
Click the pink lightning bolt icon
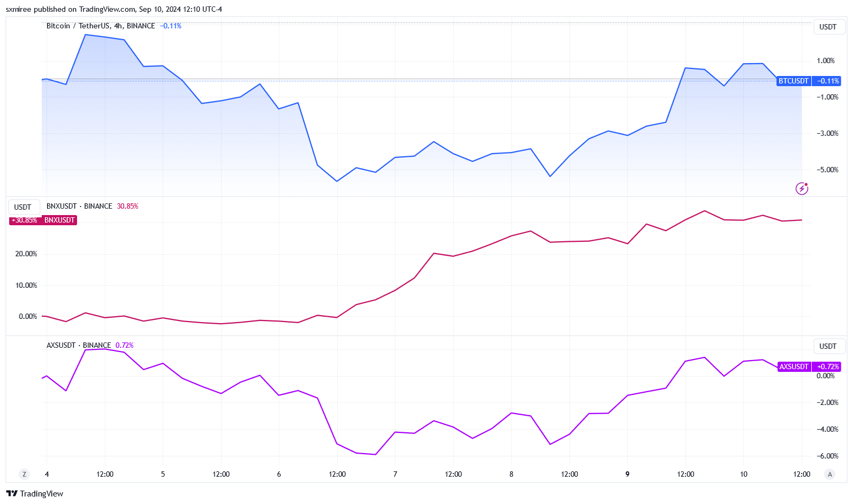click(x=802, y=188)
